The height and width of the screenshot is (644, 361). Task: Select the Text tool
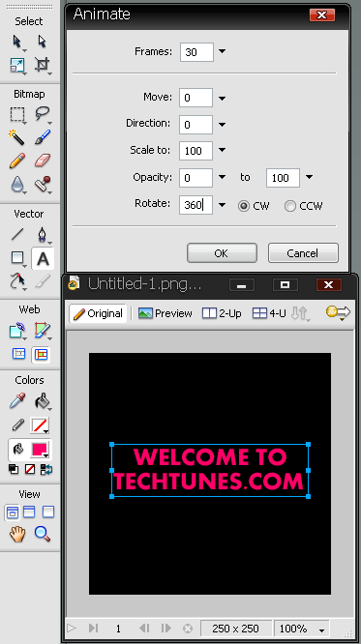[x=43, y=259]
